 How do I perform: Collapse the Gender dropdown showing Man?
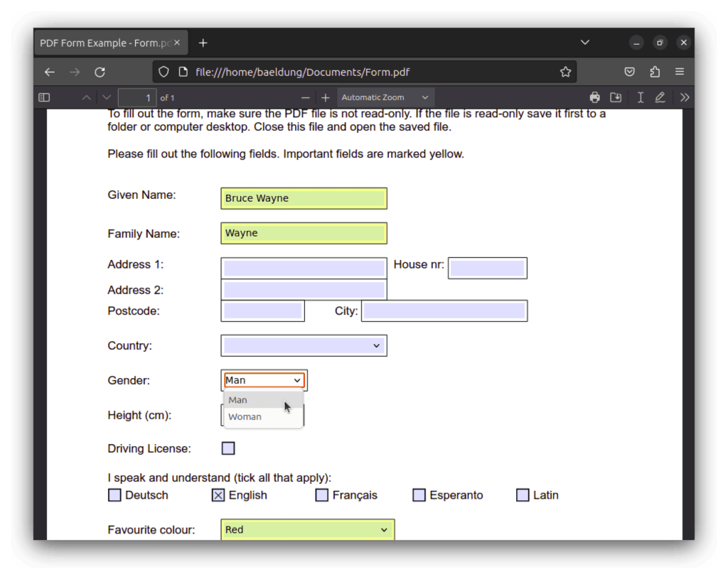[x=264, y=380]
